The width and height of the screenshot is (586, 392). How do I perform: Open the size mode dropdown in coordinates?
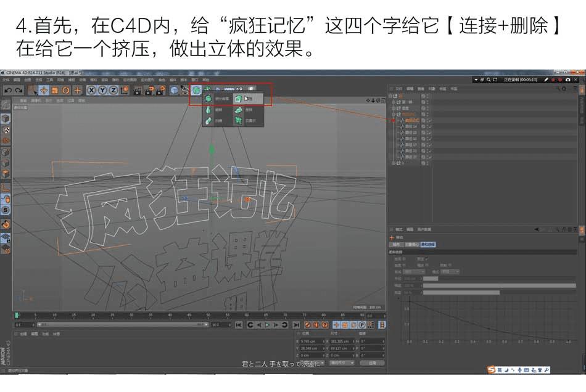coord(342,363)
